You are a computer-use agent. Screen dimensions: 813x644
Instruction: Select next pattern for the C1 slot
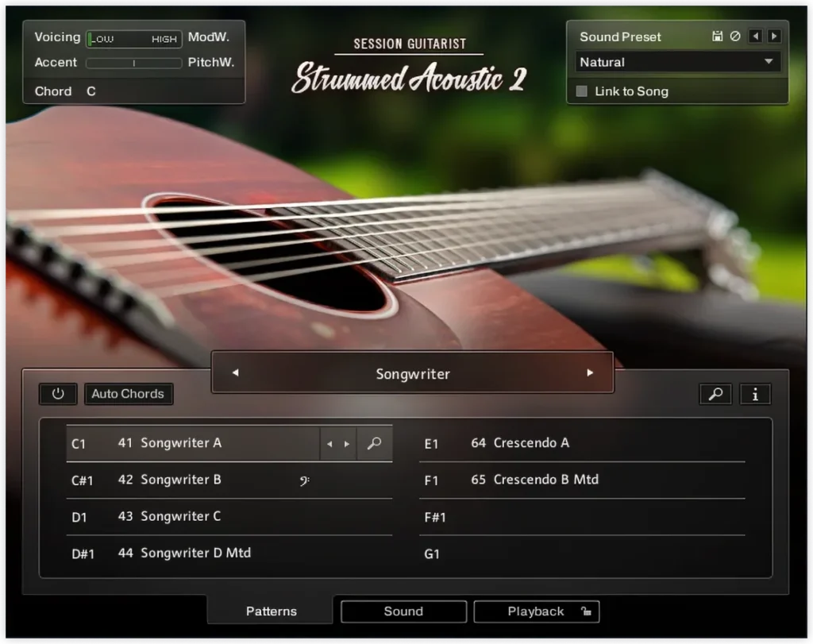tap(347, 444)
